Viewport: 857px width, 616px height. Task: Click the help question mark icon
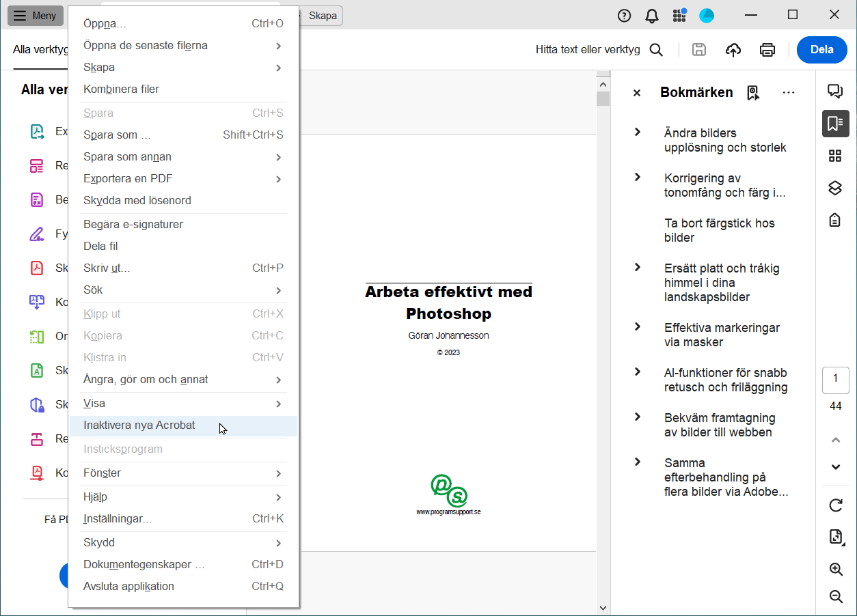point(624,16)
